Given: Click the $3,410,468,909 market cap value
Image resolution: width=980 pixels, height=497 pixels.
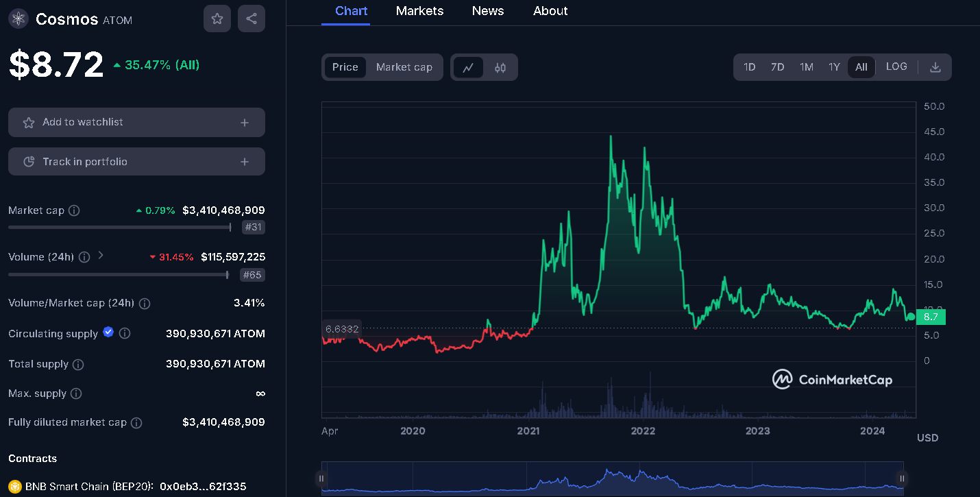Looking at the screenshot, I should (x=223, y=210).
